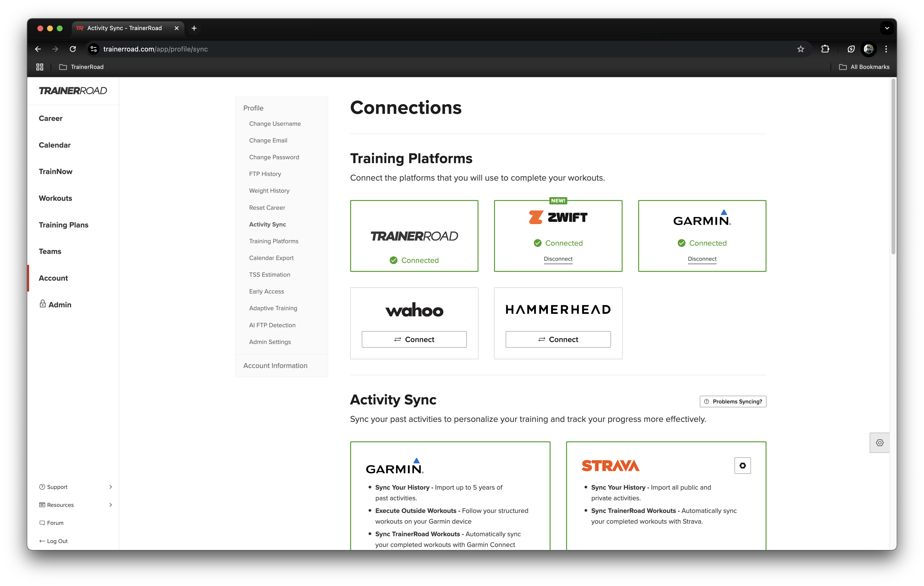This screenshot has height=586, width=924.
Task: Go to Career in sidebar
Action: click(x=50, y=118)
